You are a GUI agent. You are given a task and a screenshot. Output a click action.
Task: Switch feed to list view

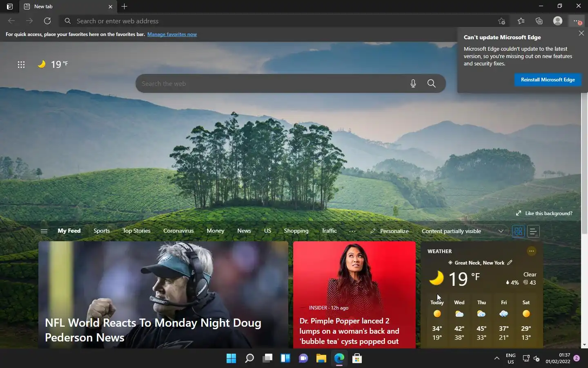click(x=533, y=231)
